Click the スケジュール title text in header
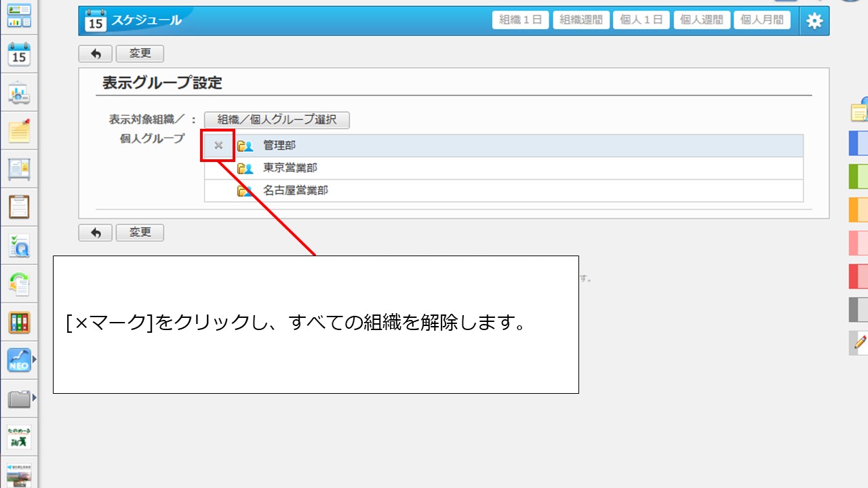Viewport: 868px width, 488px height. (x=146, y=20)
